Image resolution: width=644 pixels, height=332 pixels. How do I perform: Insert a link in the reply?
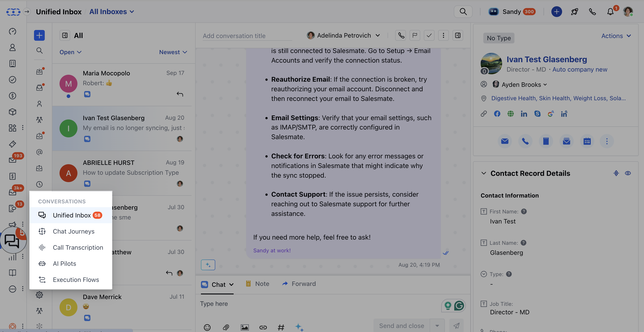click(x=263, y=327)
